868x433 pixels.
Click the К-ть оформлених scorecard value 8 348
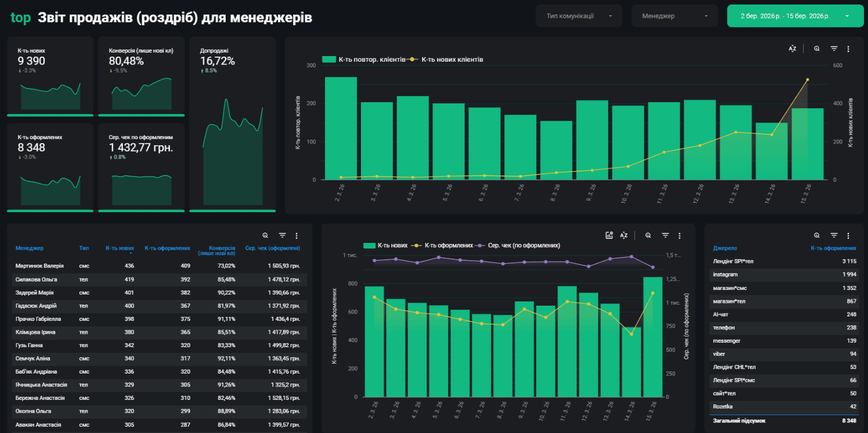pyautogui.click(x=31, y=148)
